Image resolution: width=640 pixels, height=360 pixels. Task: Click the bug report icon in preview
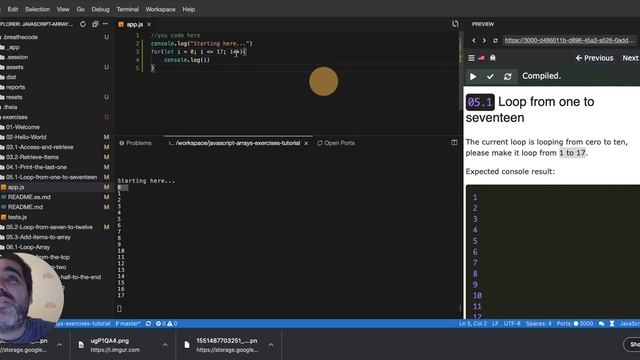click(493, 58)
